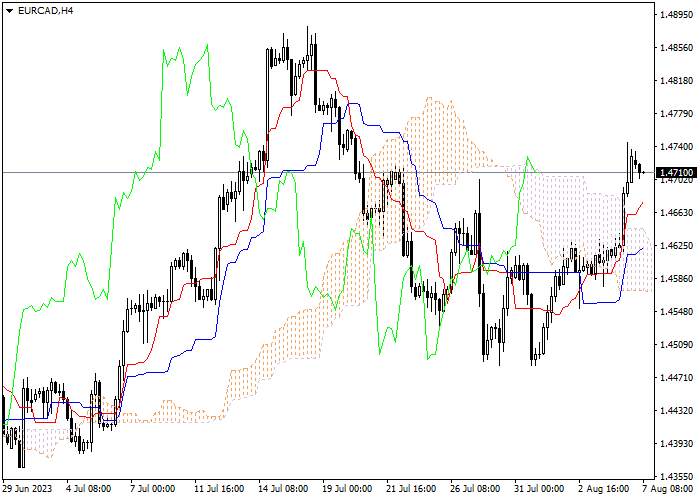700x500 pixels.
Task: Select price scale value 1.45860
Action: click(x=676, y=279)
